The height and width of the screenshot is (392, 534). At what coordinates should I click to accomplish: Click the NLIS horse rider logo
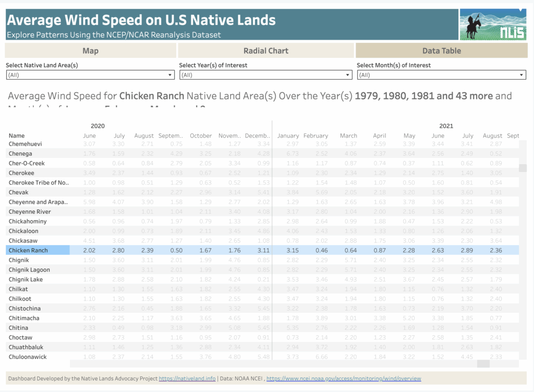tap(492, 24)
